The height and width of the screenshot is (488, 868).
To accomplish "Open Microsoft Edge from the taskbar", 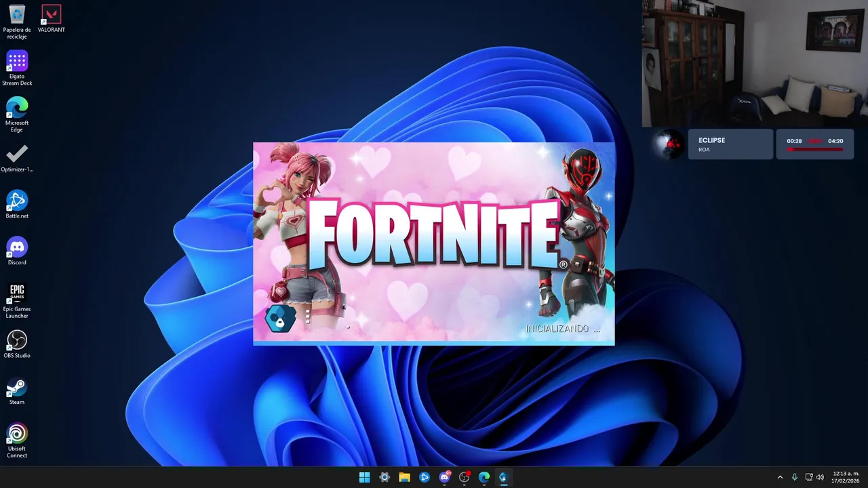I will [484, 477].
